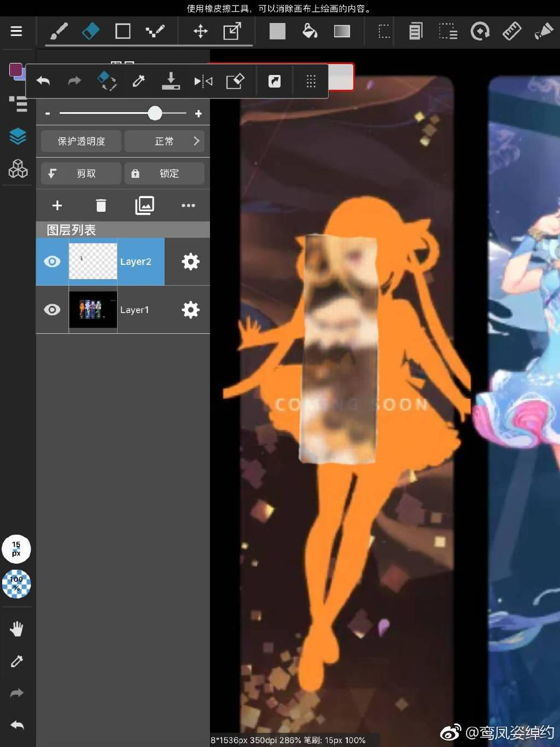This screenshot has width=560, height=747.
Task: Select the rectangular Selection tool
Action: (x=384, y=31)
